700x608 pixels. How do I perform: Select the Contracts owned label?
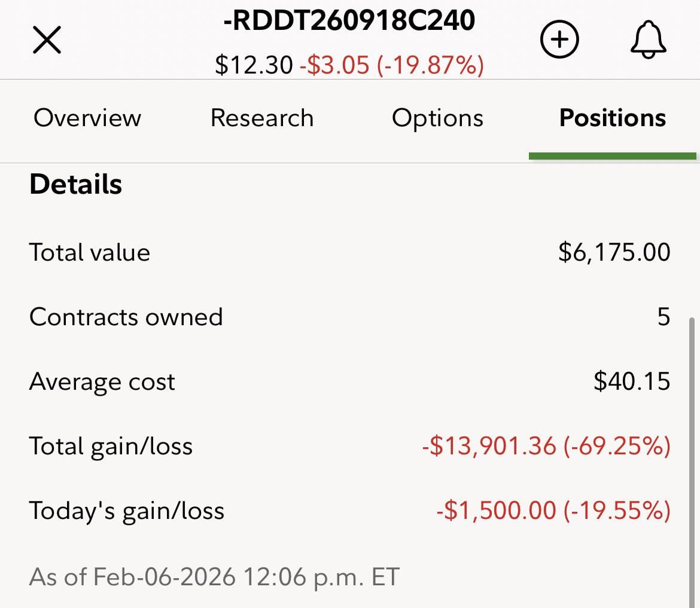pyautogui.click(x=126, y=317)
